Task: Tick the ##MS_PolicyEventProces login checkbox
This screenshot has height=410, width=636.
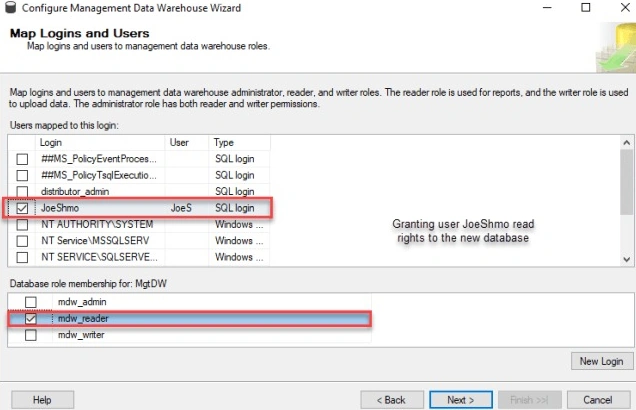Action: click(22, 159)
